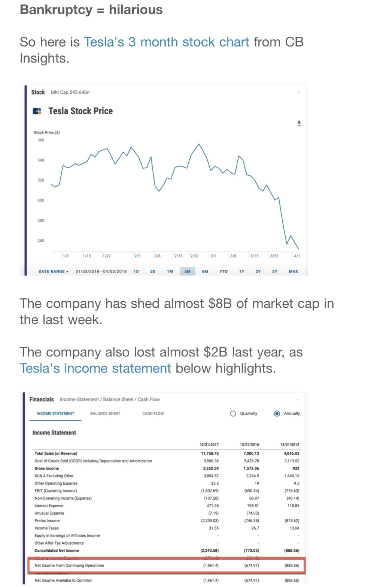Click the date range field 01/03/2018 - 04/03/2018
The width and height of the screenshot is (365, 588).
[x=101, y=271]
